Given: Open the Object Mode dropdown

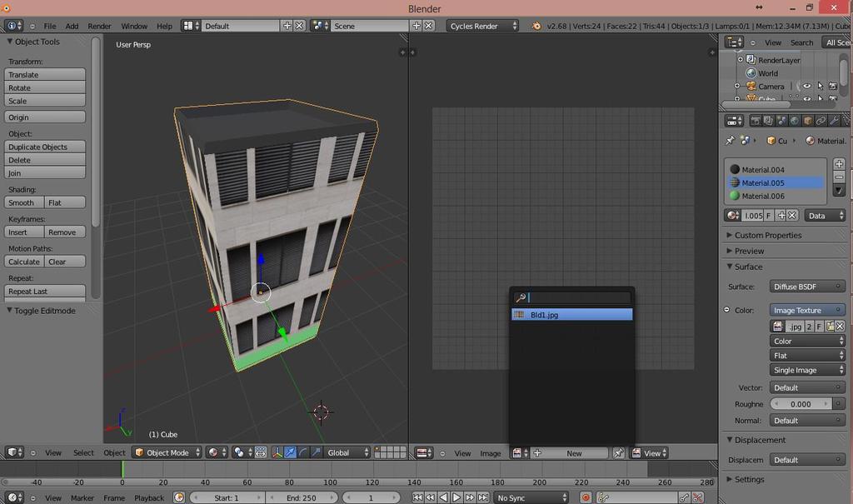Looking at the screenshot, I should pyautogui.click(x=167, y=452).
